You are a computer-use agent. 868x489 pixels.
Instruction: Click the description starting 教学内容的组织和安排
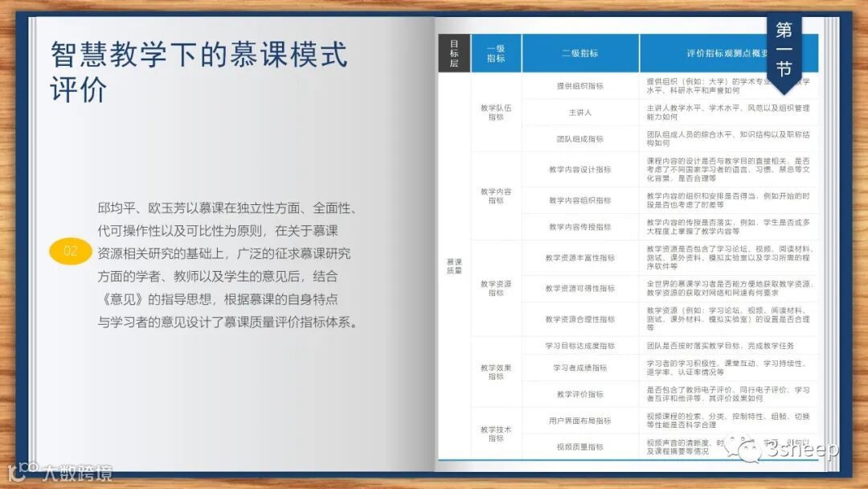[728, 200]
